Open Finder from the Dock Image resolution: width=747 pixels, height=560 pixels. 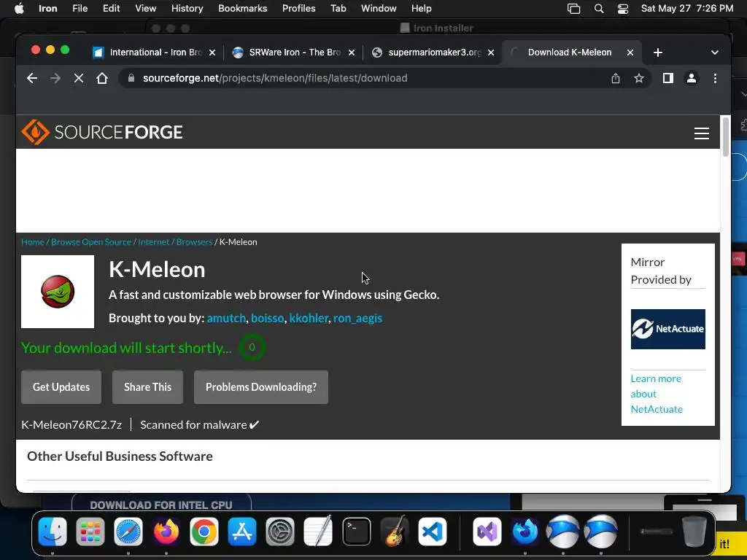53,531
